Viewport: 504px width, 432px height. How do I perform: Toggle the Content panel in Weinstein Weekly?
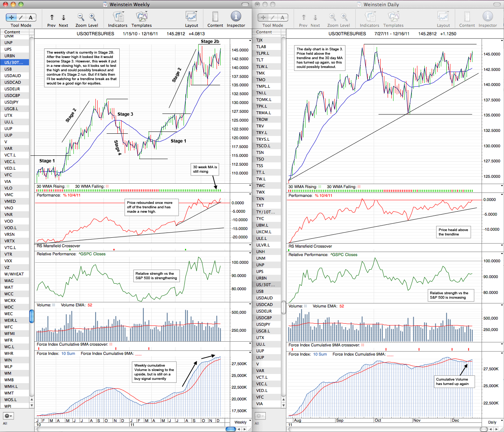[x=215, y=17]
